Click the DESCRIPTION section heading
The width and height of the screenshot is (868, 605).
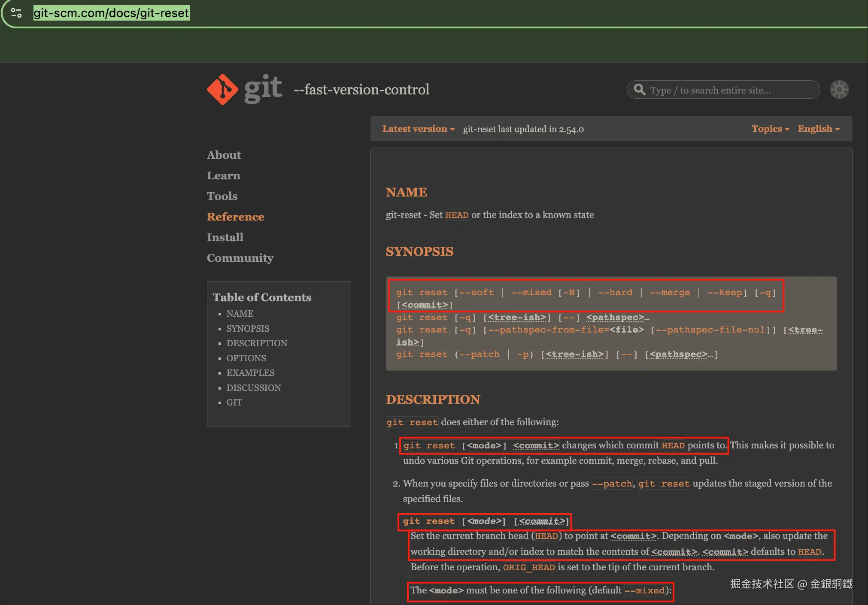(433, 399)
